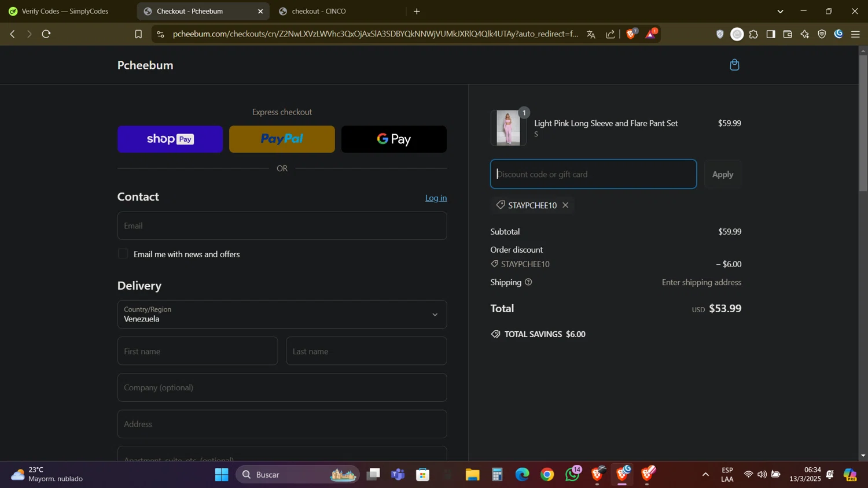Open Calculator from taskbar
868x488 pixels.
click(x=497, y=475)
